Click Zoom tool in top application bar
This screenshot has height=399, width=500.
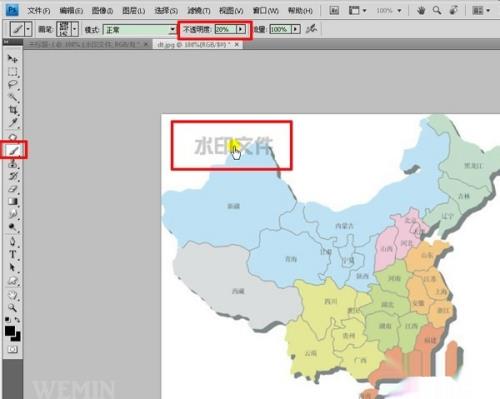(437, 11)
